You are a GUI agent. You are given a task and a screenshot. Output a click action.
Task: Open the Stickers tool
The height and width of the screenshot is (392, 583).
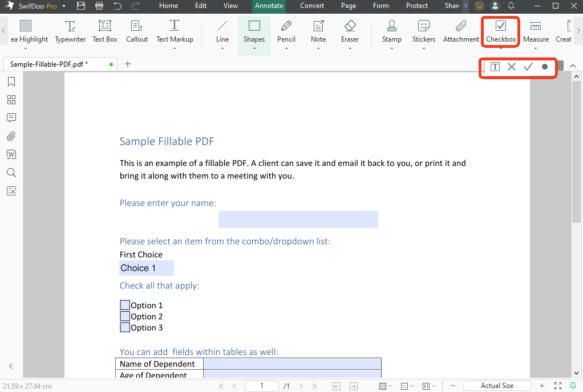click(423, 34)
